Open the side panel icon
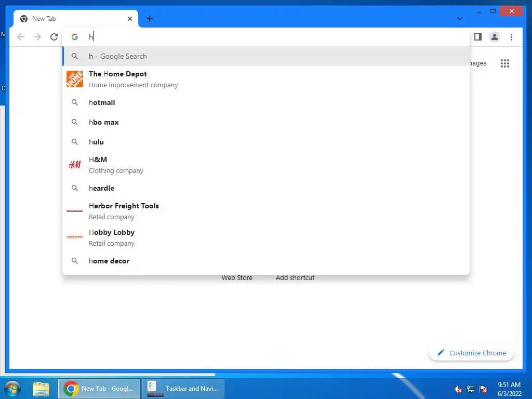Image resolution: width=532 pixels, height=399 pixels. 478,37
